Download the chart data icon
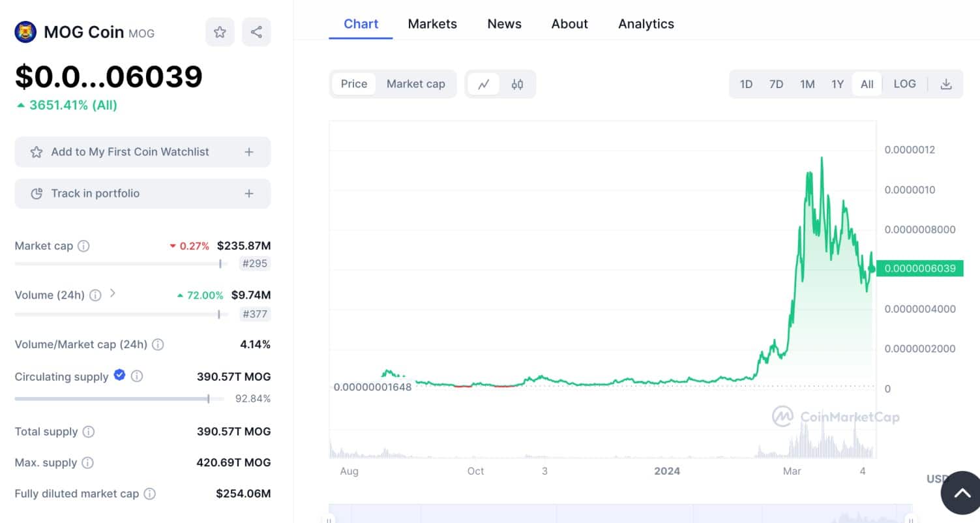The height and width of the screenshot is (523, 980). click(946, 84)
